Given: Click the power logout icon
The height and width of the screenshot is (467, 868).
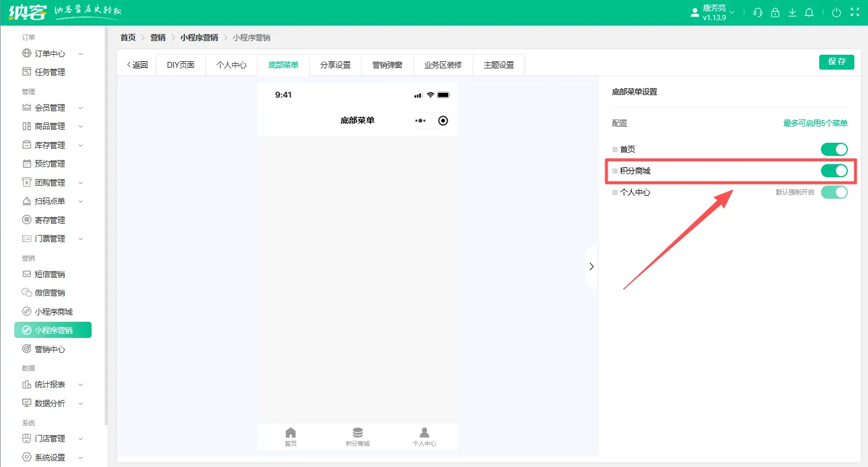Looking at the screenshot, I should pos(836,12).
